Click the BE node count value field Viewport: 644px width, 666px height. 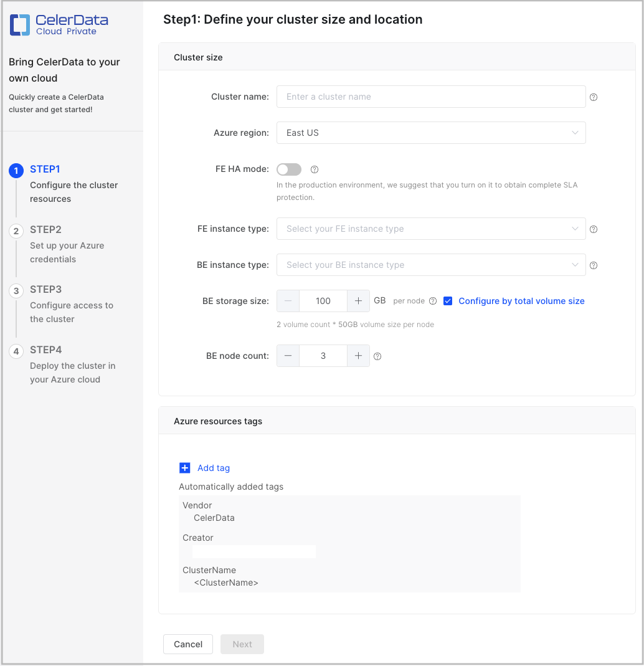[323, 356]
